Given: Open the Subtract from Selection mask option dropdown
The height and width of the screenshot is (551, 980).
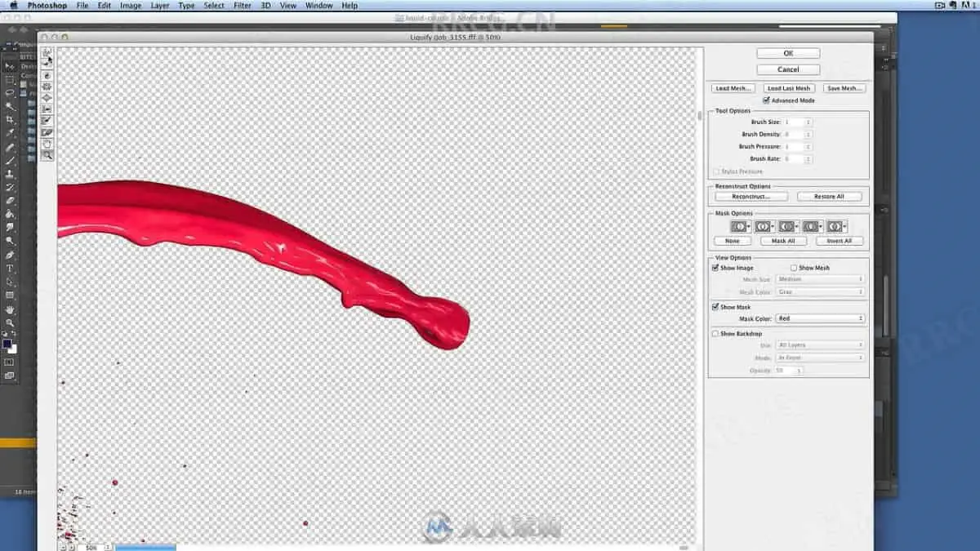Looking at the screenshot, I should pyautogui.click(x=788, y=226).
